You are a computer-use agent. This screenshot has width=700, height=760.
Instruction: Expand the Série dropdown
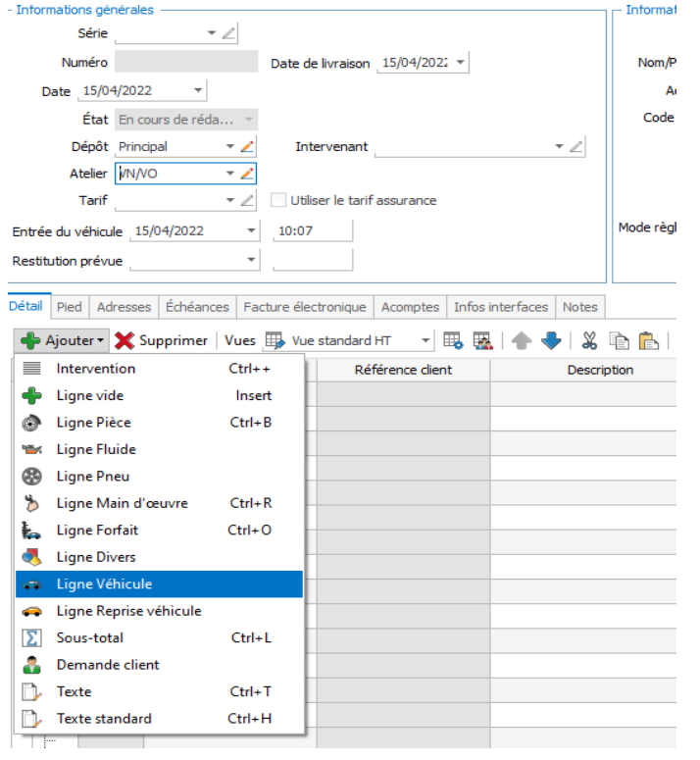(212, 33)
